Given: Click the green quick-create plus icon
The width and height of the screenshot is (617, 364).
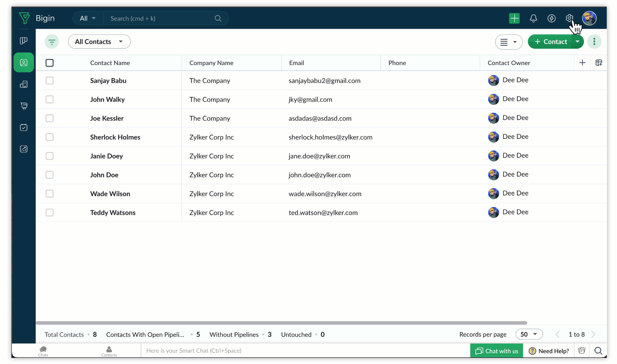Looking at the screenshot, I should pyautogui.click(x=514, y=18).
